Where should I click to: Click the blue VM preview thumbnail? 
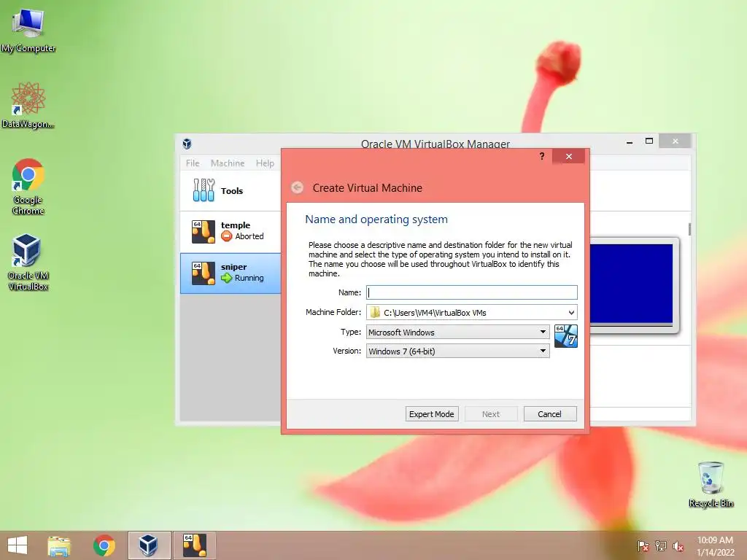(631, 284)
